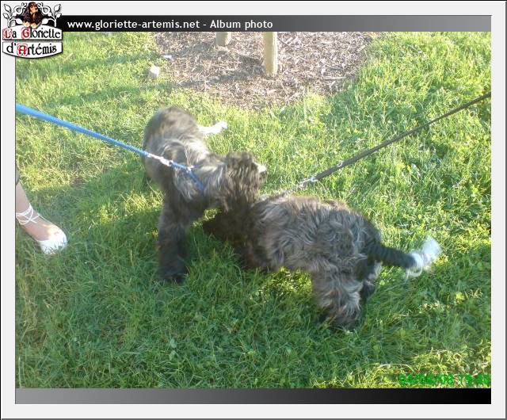Click the black footer bar below photo
The width and height of the screenshot is (507, 420).
[x=253, y=396]
